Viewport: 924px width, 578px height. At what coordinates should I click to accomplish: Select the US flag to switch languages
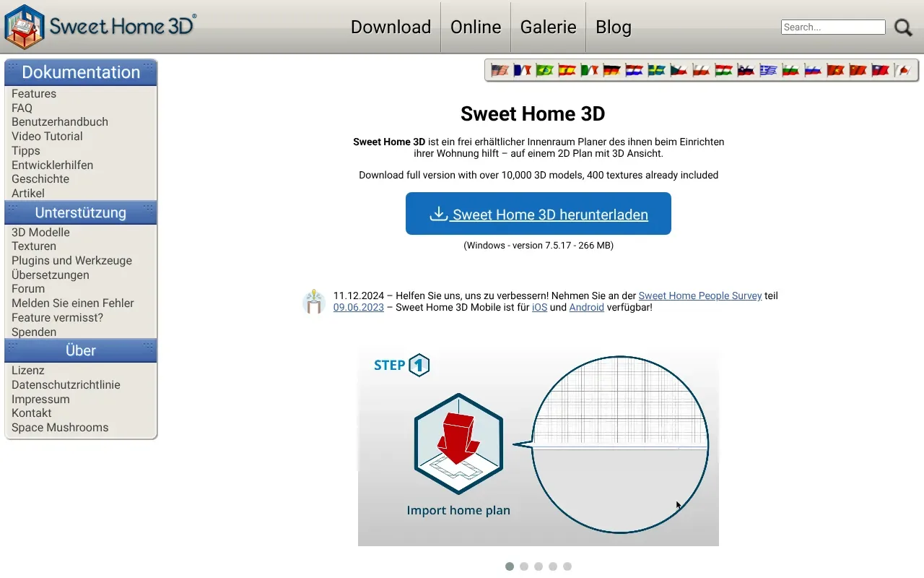pos(499,70)
